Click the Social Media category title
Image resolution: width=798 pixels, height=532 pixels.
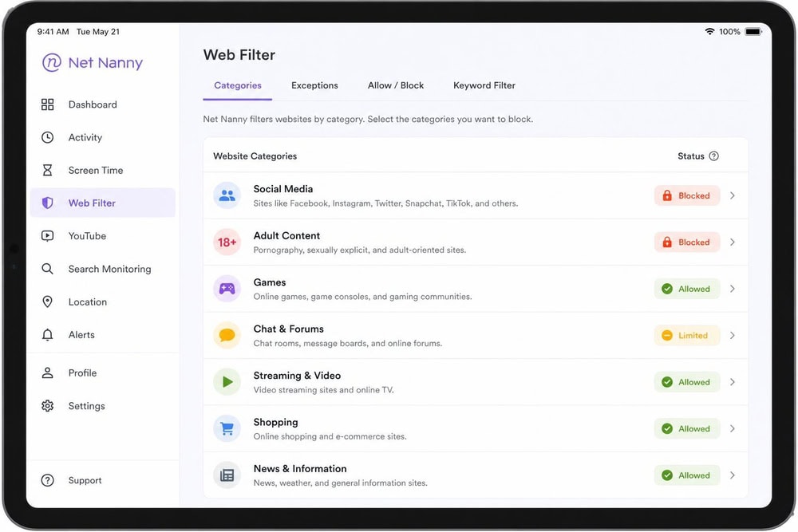(x=283, y=189)
